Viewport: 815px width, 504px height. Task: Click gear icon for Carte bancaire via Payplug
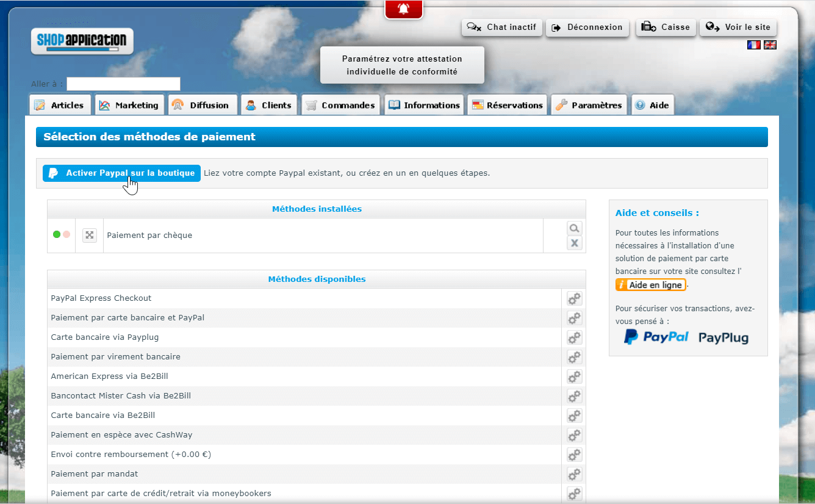point(574,337)
